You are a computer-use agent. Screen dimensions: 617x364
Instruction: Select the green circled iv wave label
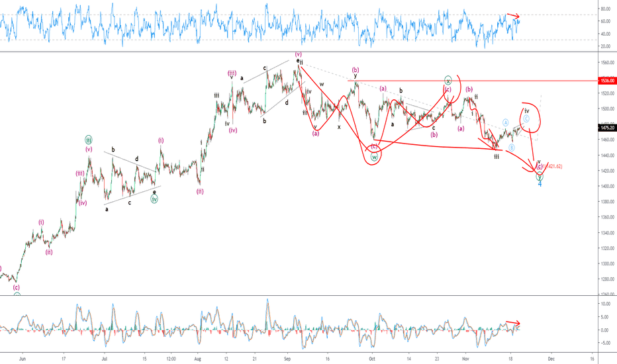(154, 199)
